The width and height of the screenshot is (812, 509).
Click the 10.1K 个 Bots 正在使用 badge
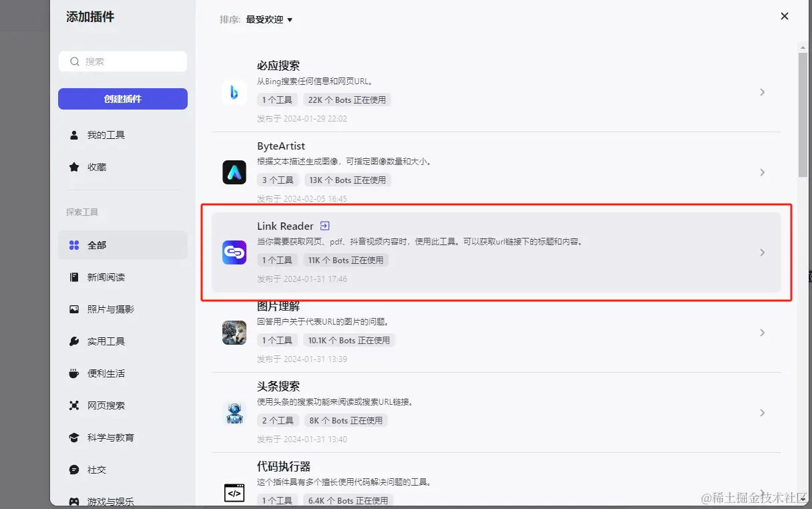[349, 340]
